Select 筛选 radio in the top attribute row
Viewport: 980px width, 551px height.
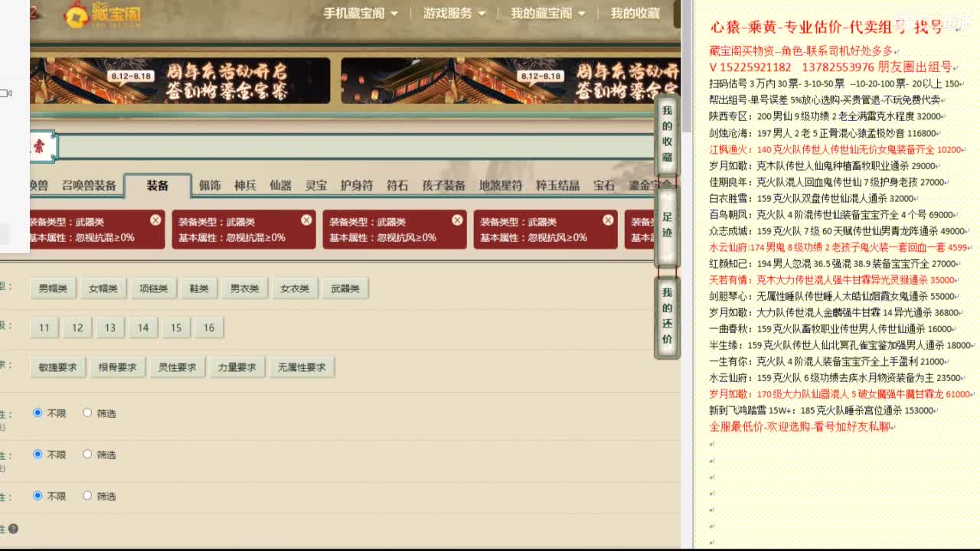(87, 412)
